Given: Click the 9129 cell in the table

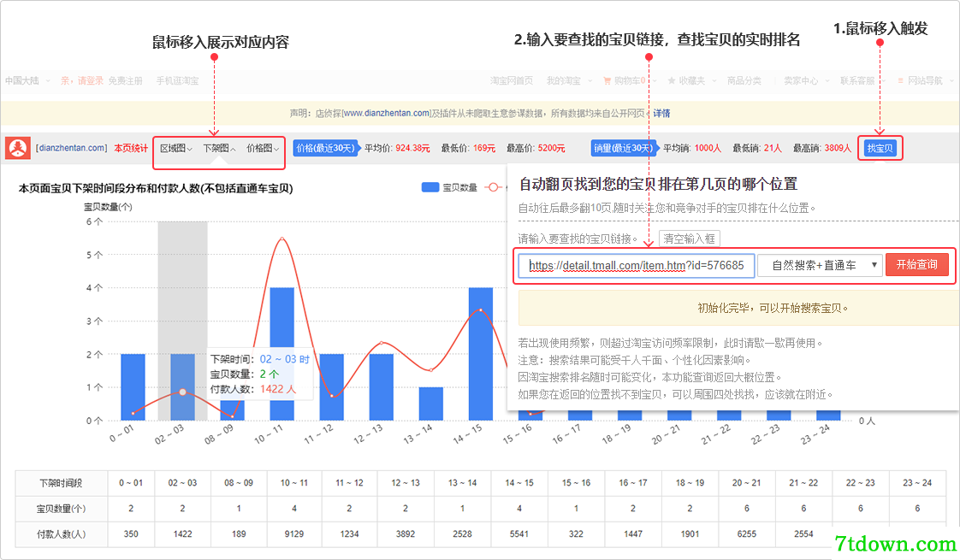Looking at the screenshot, I should (x=294, y=534).
